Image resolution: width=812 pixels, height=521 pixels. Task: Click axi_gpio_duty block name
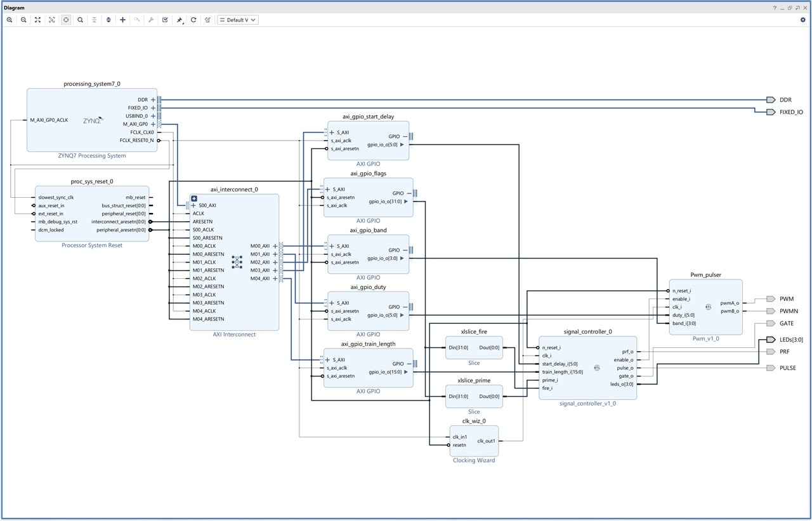point(368,287)
